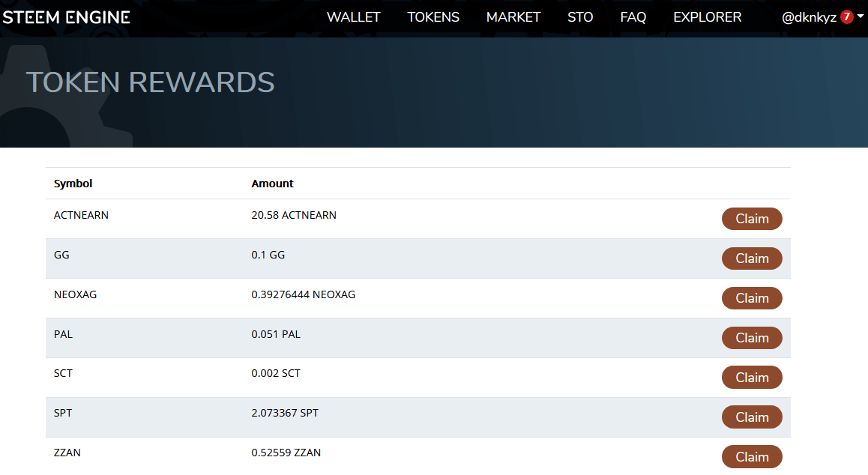Select the GG symbol cell
868x475 pixels.
[x=61, y=255]
